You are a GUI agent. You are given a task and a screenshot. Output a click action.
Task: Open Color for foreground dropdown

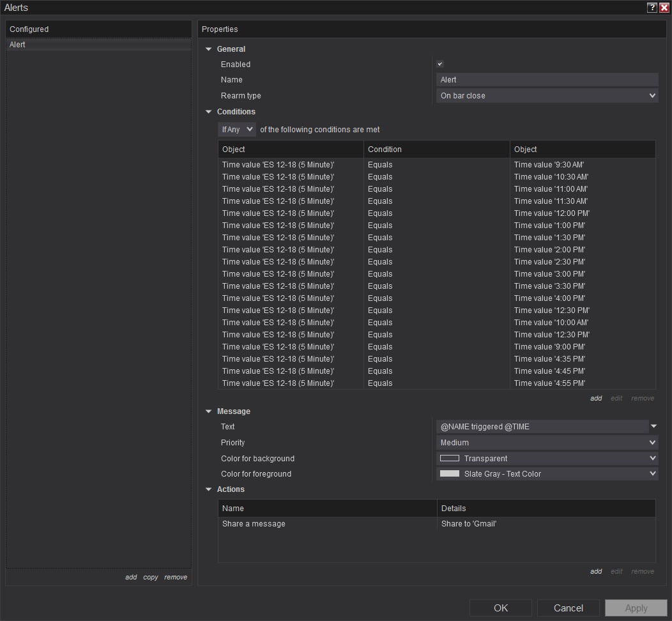click(547, 474)
